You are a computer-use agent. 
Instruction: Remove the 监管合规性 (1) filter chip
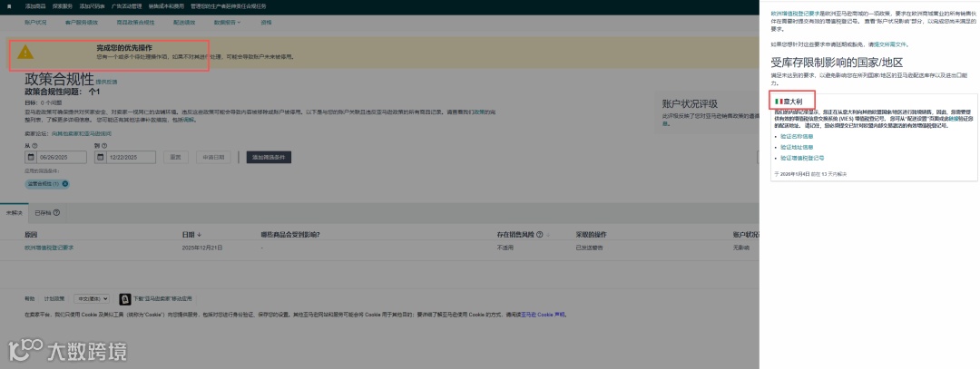65,184
